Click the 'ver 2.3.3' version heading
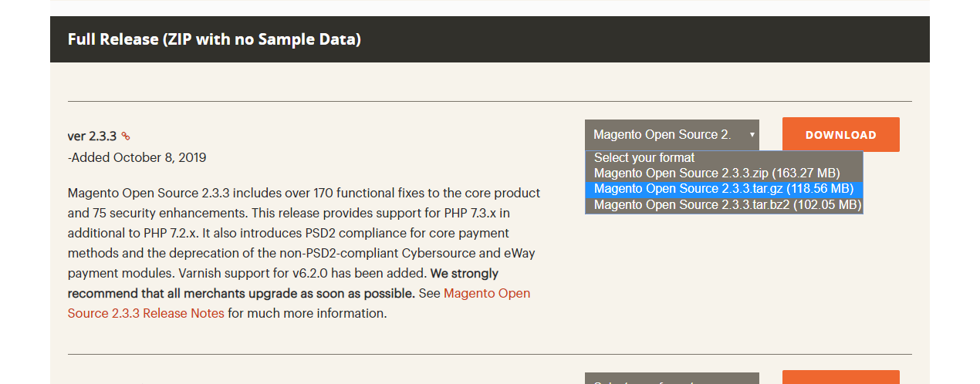The image size is (980, 384). [x=92, y=136]
